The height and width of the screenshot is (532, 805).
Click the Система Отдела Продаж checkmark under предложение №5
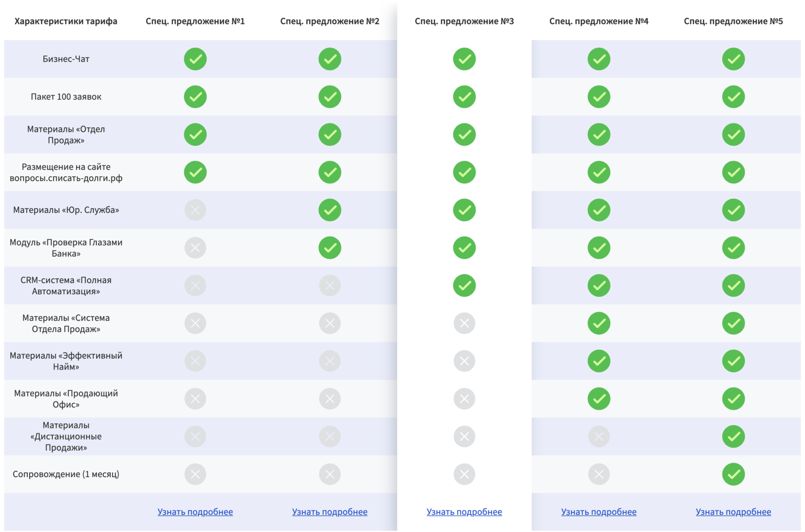tap(733, 324)
